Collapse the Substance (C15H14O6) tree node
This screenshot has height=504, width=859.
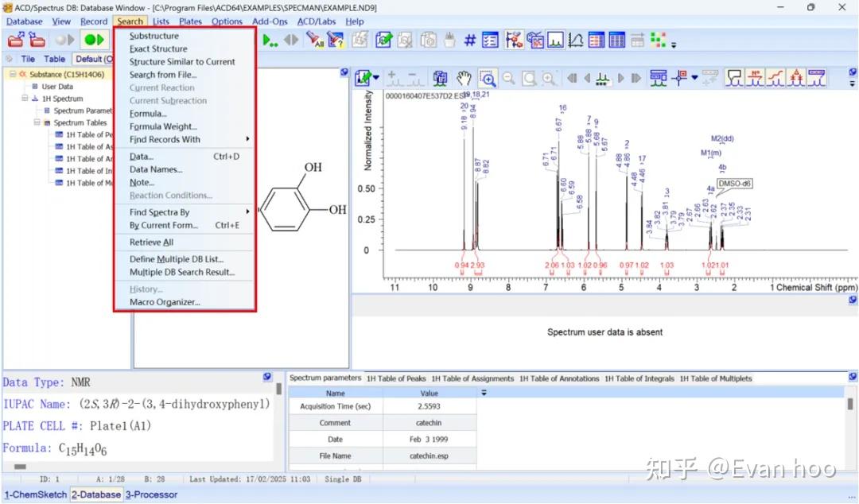point(13,73)
